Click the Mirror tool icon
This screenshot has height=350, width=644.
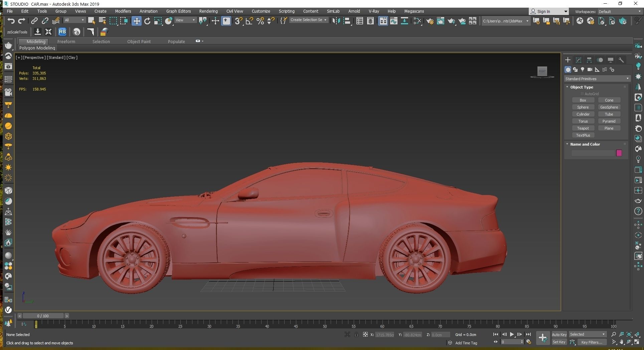(336, 21)
